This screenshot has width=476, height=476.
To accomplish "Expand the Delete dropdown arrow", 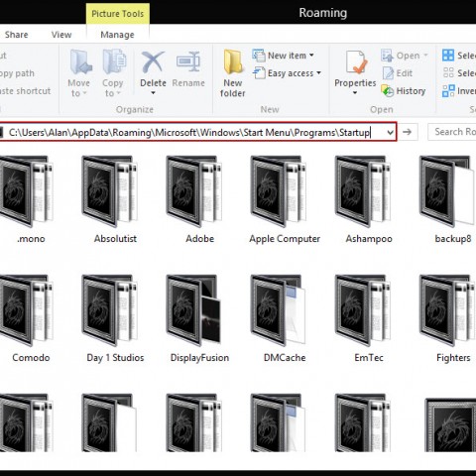I will [x=153, y=93].
